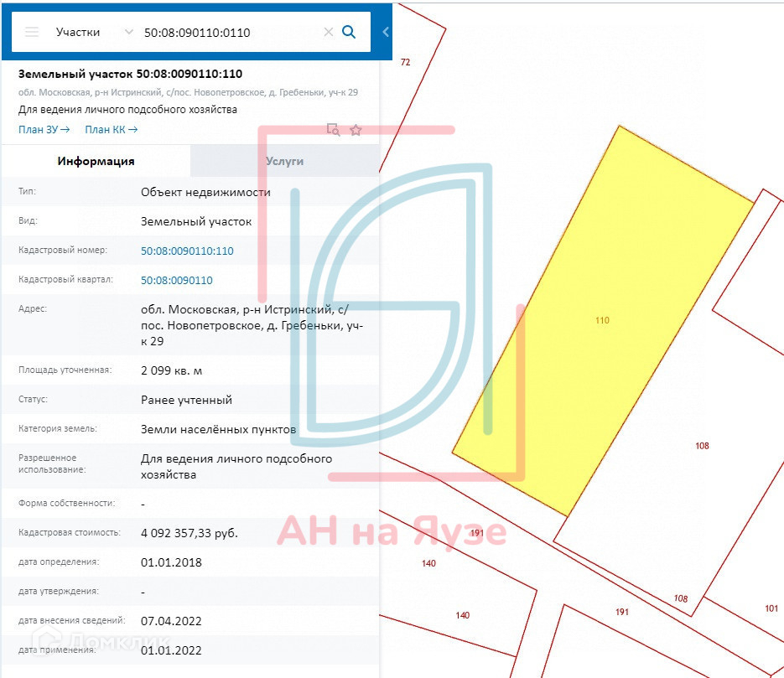Click the date 01.01.2022 in дата применения row

[x=171, y=650]
